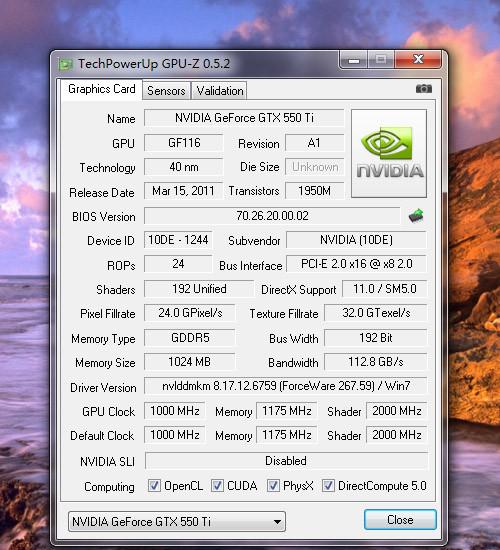Close GPU-Z with the red X button
The width and height of the screenshot is (500, 550).
(418, 59)
